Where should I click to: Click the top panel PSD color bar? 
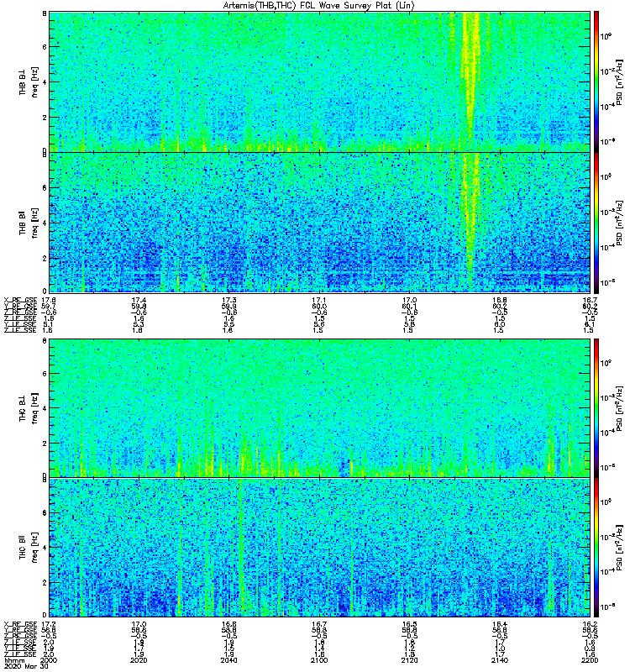click(x=596, y=81)
